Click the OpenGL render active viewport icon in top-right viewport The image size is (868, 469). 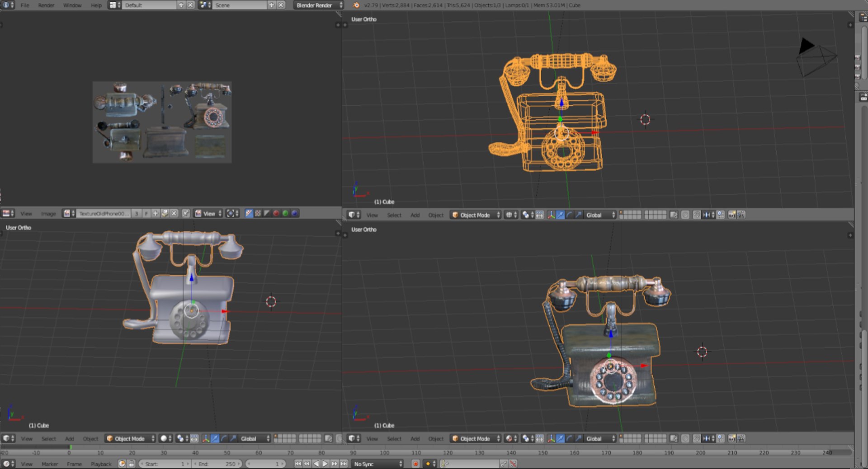point(732,215)
